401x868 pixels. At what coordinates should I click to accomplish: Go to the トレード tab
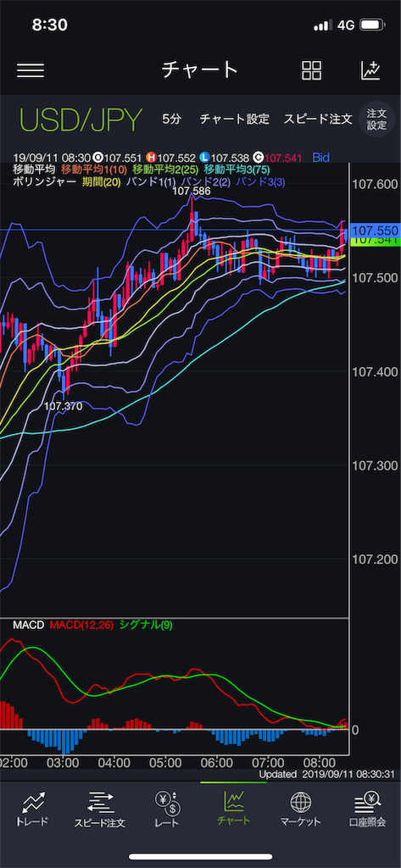[35, 810]
